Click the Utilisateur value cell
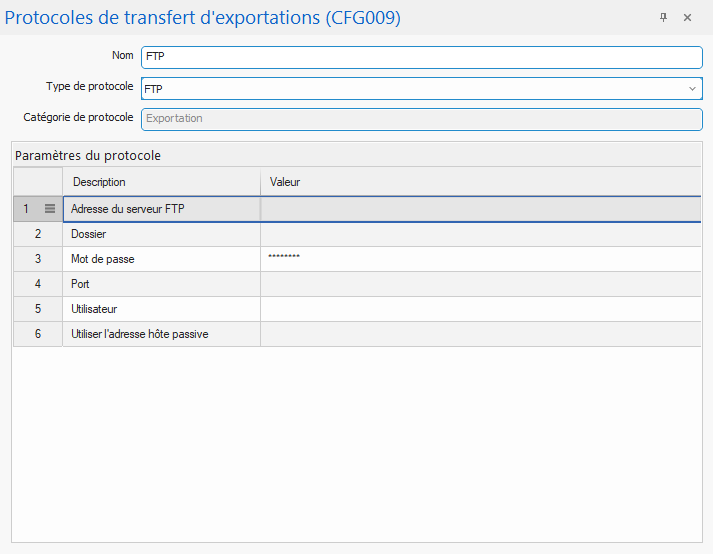 480,309
